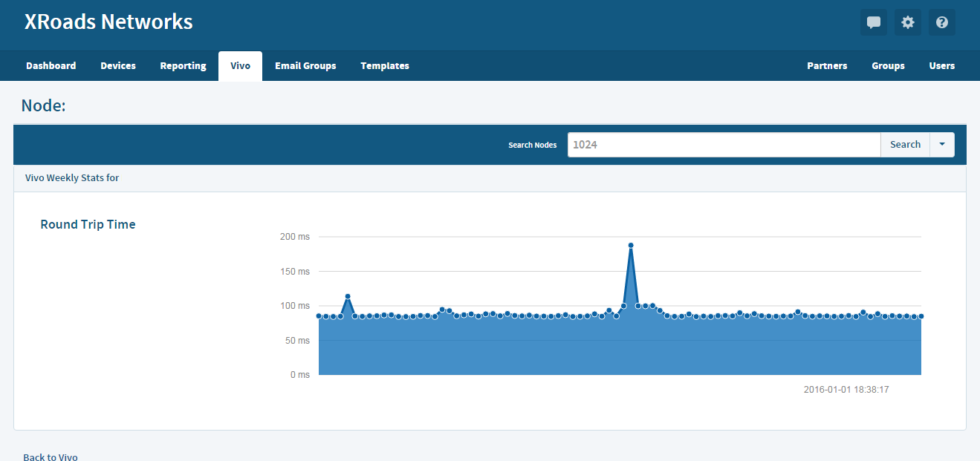Click the 100 ms axis label
Screen dimensions: 980x461
[x=295, y=306]
